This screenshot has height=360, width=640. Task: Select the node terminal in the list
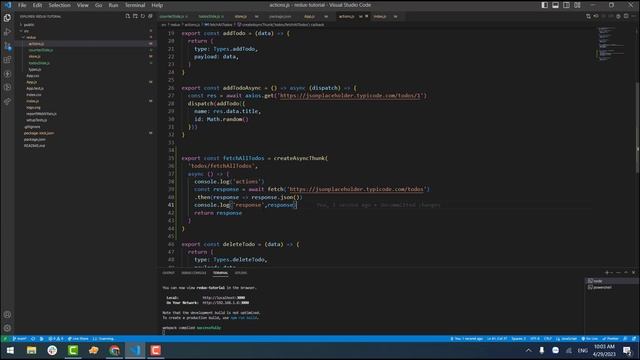tap(612, 281)
